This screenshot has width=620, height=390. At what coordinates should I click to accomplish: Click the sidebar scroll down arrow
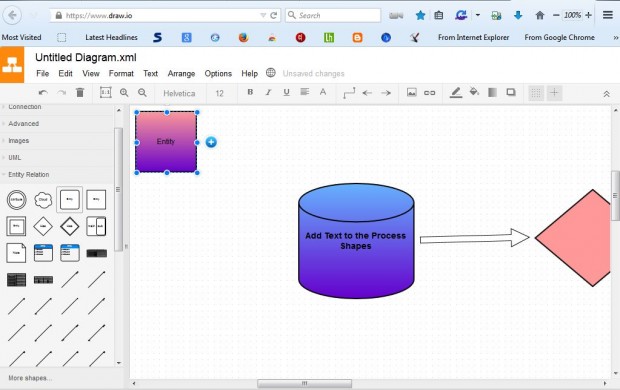click(119, 363)
